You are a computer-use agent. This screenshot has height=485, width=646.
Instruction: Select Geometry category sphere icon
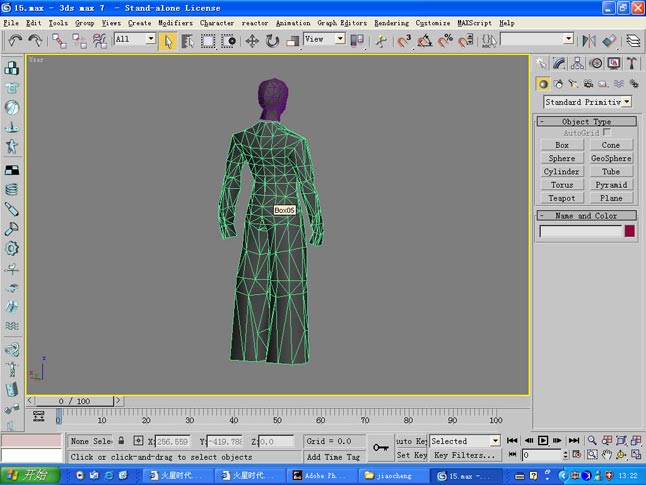[543, 84]
